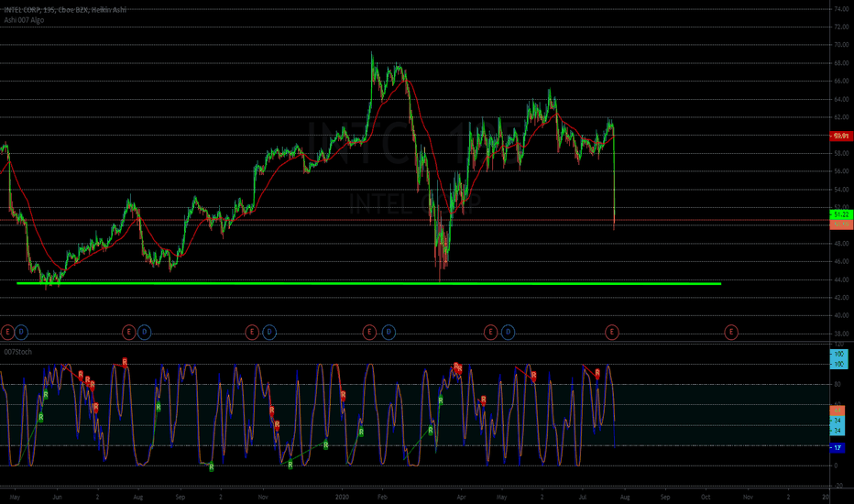Viewport: 854px width, 504px height.
Task: Click the 44.00 price axis label
Action: 841,279
